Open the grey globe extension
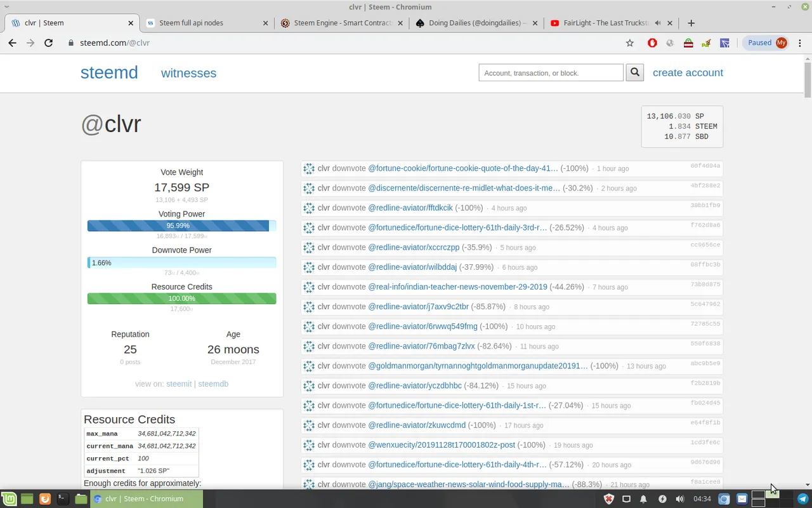The image size is (812, 508). 670,43
